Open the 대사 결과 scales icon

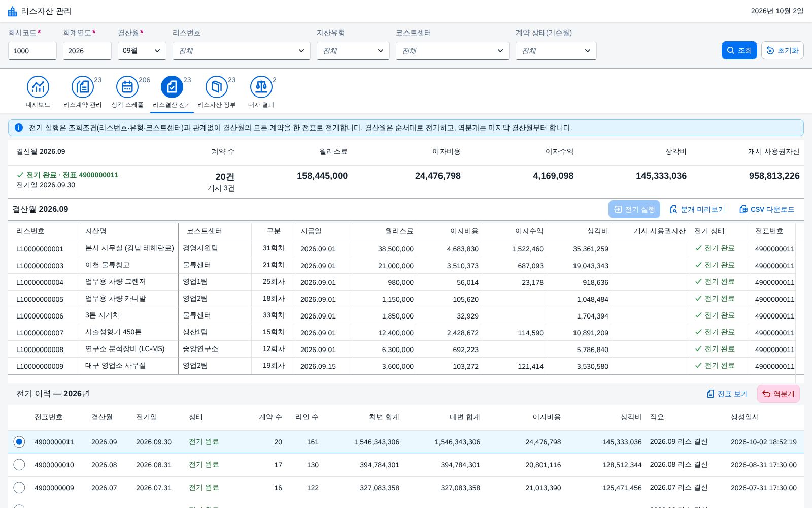click(x=261, y=87)
